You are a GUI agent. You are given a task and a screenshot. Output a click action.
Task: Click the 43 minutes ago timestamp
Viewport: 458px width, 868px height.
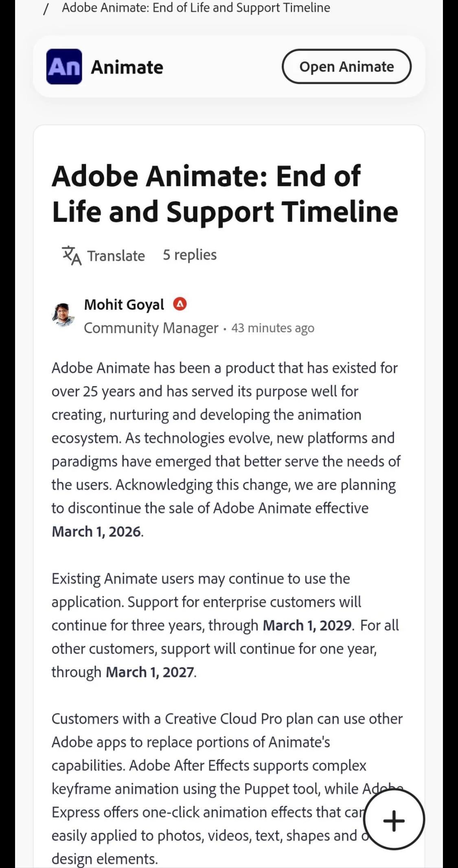273,328
